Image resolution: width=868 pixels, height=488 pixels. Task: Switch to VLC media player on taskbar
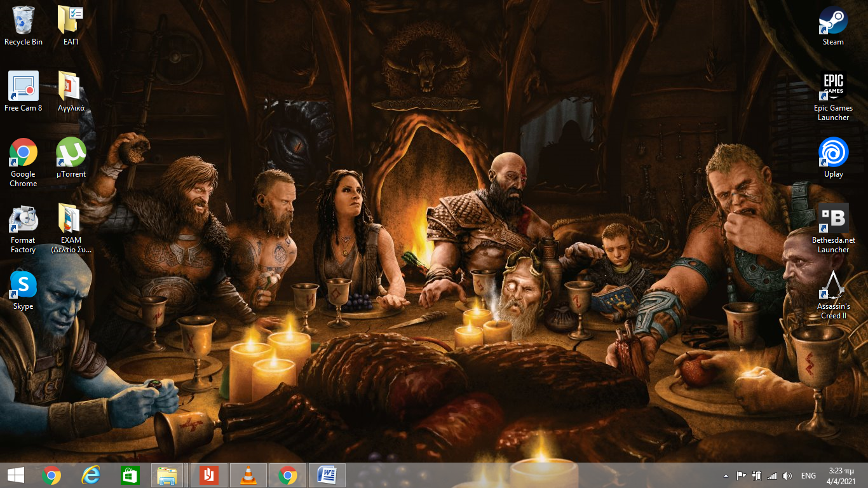coord(248,475)
